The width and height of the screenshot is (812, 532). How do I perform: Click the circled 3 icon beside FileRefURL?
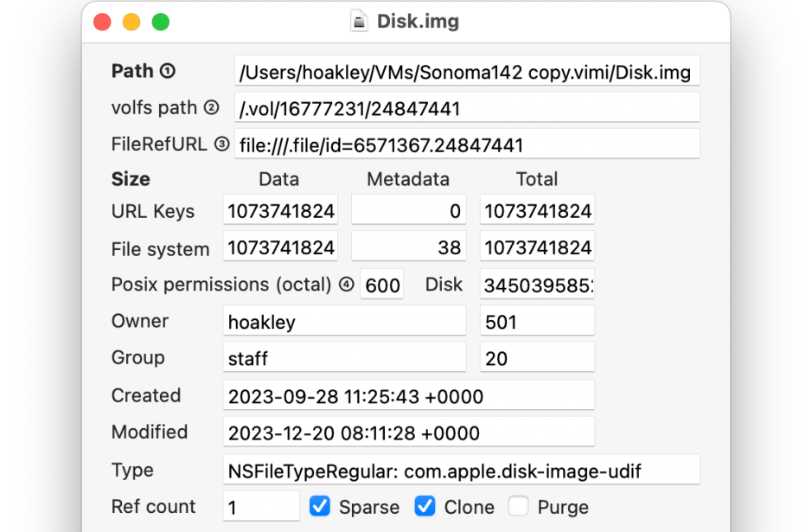221,144
